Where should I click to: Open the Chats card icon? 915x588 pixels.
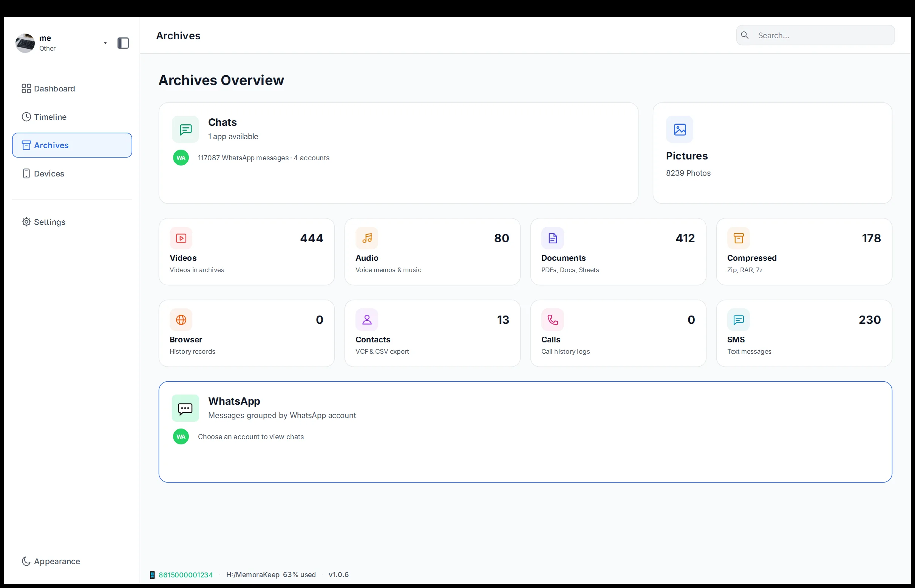click(x=185, y=130)
